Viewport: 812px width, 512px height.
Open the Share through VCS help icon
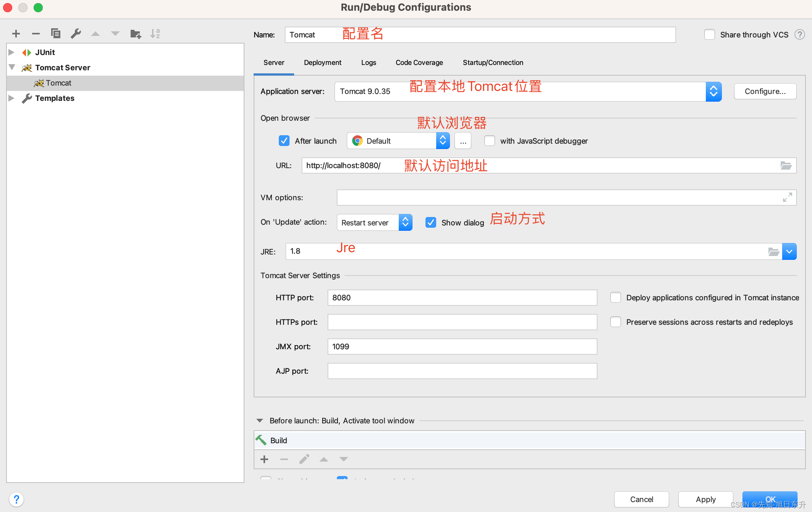point(800,35)
